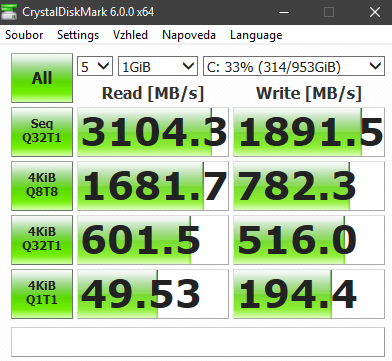
Task: Open the Settings menu
Action: (78, 35)
